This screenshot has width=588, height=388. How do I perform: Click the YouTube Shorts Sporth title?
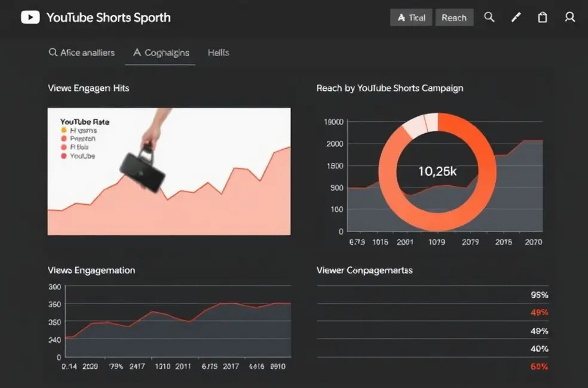(x=108, y=17)
